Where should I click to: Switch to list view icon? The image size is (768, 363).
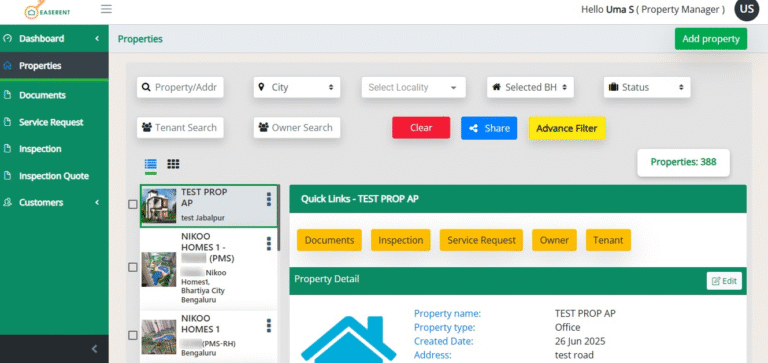(151, 164)
